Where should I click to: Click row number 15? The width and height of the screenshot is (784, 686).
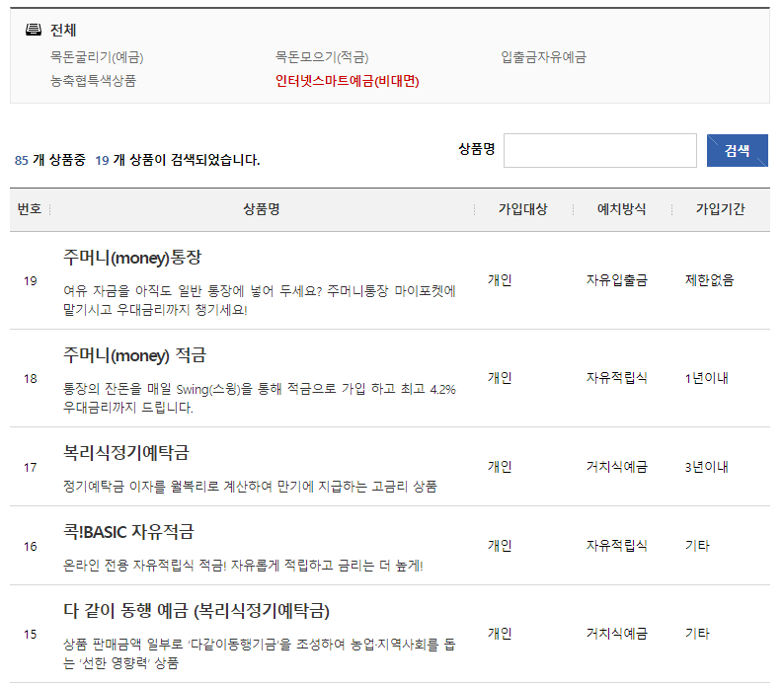(x=31, y=635)
